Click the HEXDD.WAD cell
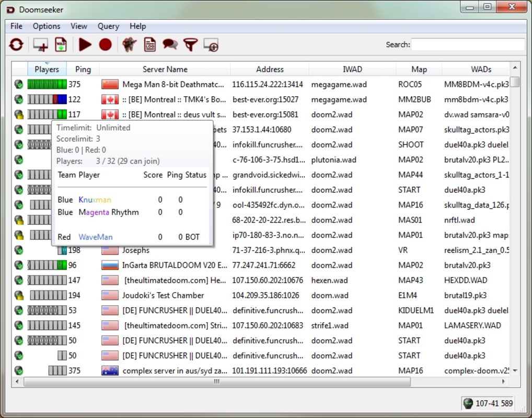 pyautogui.click(x=466, y=280)
